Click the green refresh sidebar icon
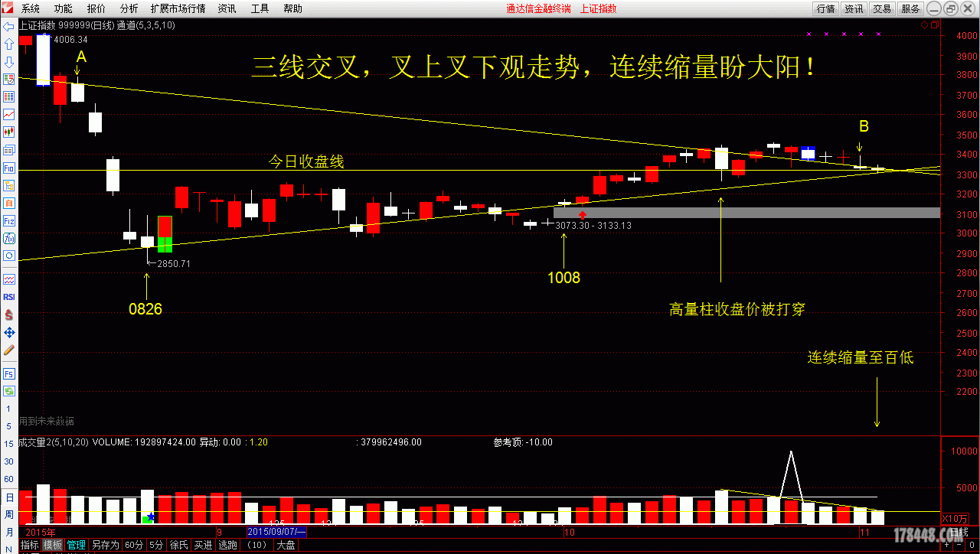The width and height of the screenshot is (980, 554). (9, 391)
